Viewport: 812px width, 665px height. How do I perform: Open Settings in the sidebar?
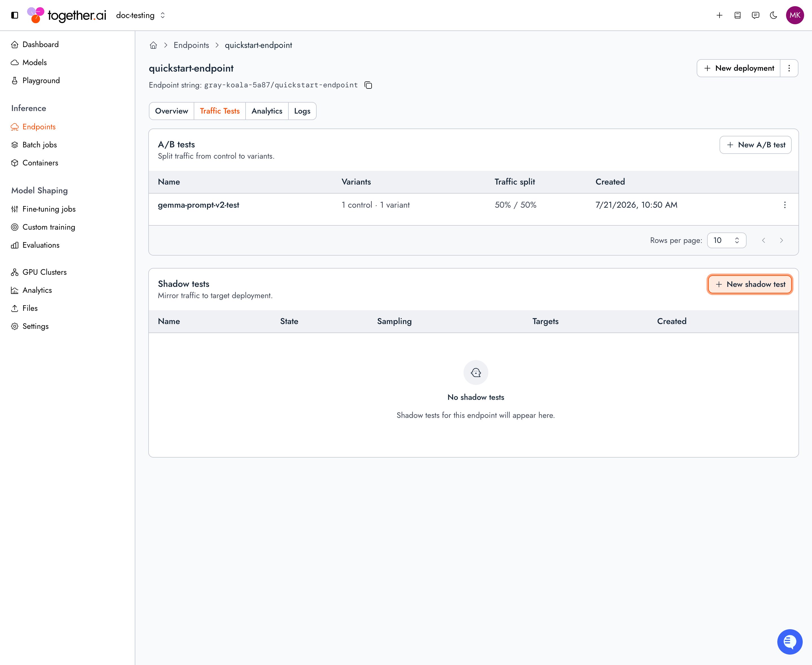[x=30, y=326]
